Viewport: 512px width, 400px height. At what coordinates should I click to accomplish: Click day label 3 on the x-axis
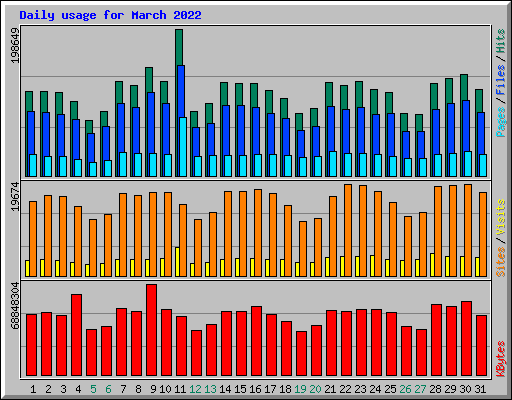[63, 389]
